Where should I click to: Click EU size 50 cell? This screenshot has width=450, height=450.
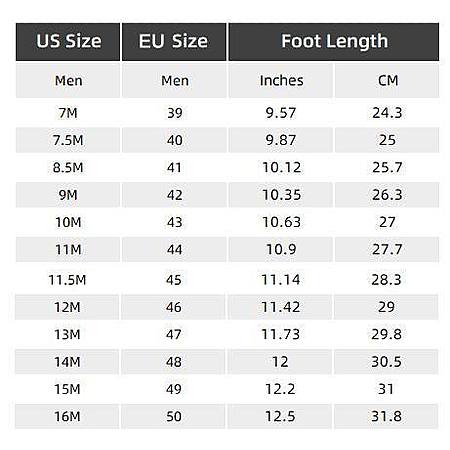point(174,416)
